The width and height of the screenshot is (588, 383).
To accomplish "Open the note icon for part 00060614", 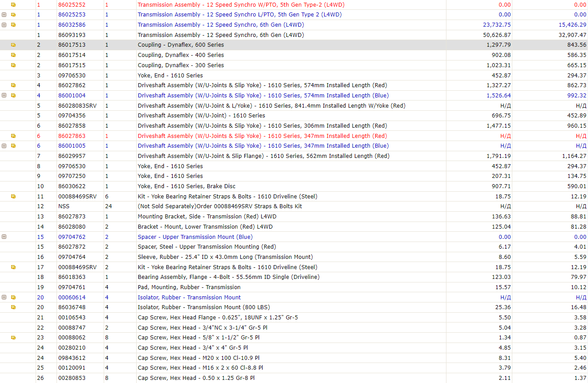I will coord(13,297).
